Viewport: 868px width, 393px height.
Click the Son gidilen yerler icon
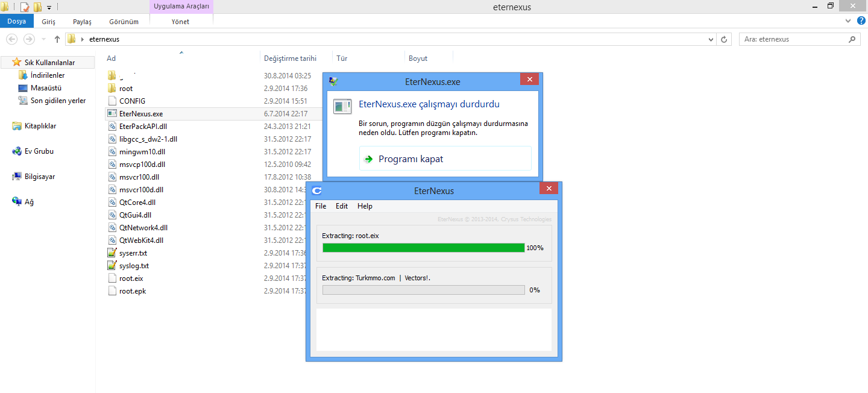click(23, 101)
